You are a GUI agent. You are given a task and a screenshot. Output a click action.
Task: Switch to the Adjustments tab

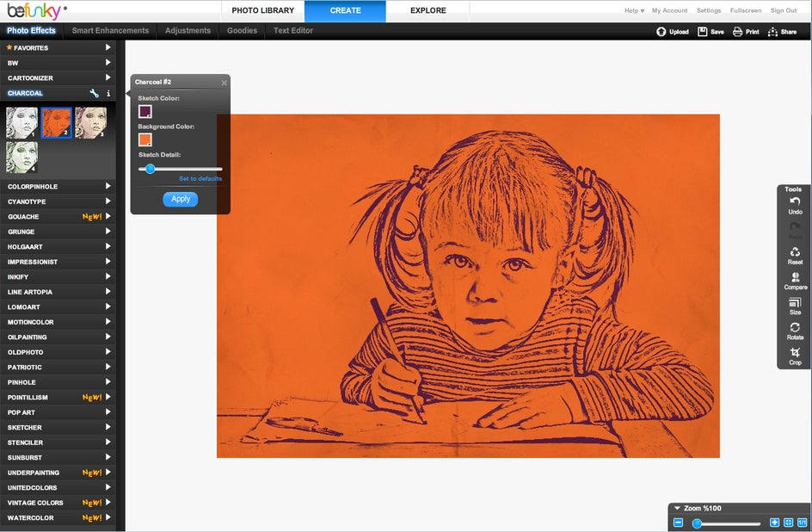click(x=188, y=30)
